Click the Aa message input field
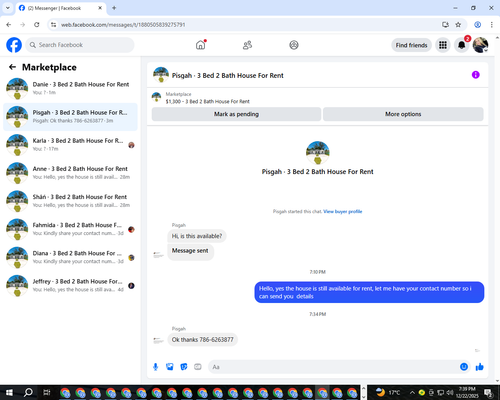The width and height of the screenshot is (500, 400). point(333,367)
